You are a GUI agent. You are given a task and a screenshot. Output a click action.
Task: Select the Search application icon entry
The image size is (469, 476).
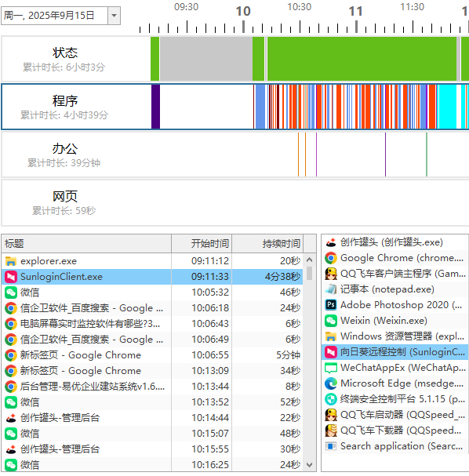[331, 446]
